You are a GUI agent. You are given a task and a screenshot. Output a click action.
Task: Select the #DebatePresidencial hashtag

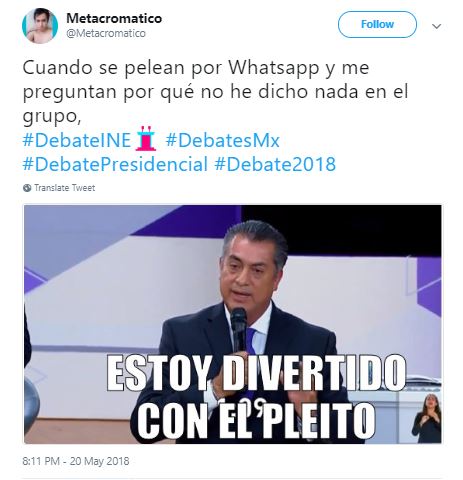click(x=115, y=164)
